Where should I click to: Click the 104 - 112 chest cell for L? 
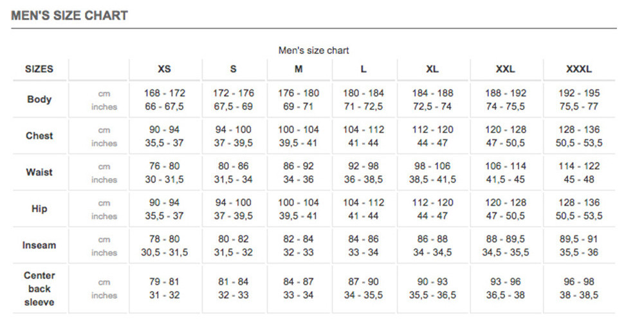(x=363, y=130)
